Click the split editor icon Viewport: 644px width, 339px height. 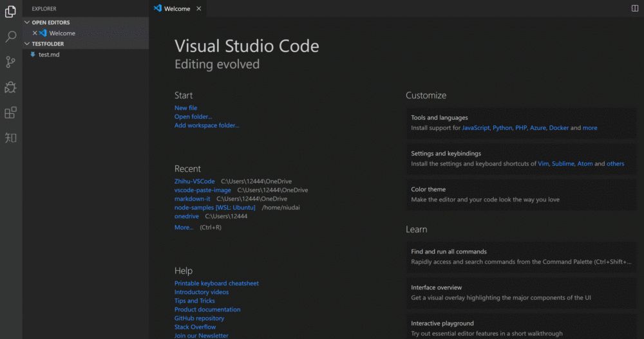coord(635,8)
